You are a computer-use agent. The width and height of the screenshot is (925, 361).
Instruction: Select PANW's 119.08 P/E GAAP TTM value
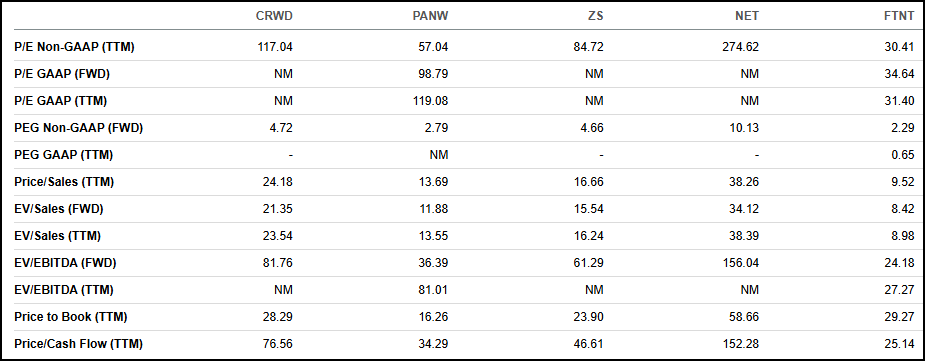click(x=430, y=101)
